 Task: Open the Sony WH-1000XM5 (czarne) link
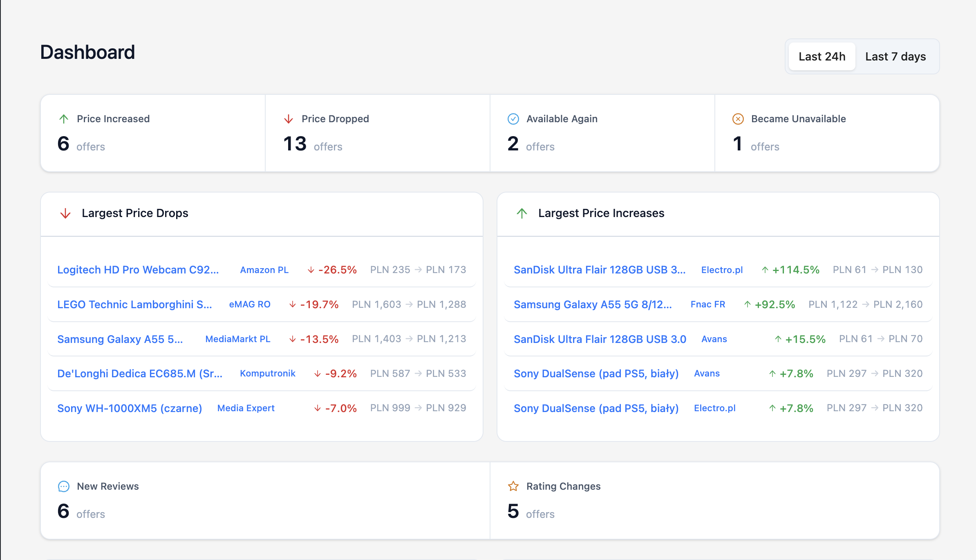(x=130, y=408)
